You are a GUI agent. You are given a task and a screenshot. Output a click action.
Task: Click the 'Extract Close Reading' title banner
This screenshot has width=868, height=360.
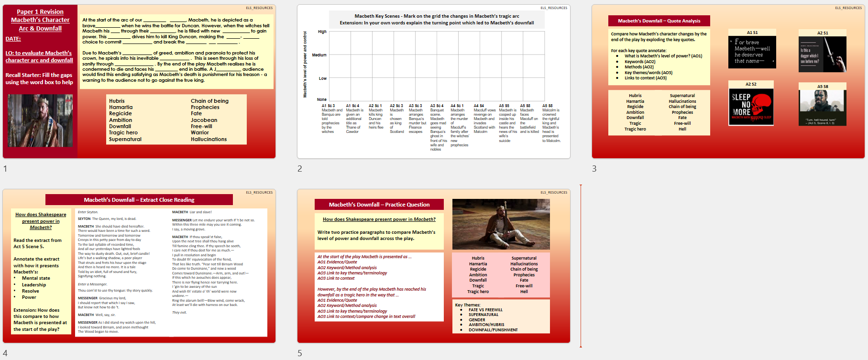[x=139, y=200]
